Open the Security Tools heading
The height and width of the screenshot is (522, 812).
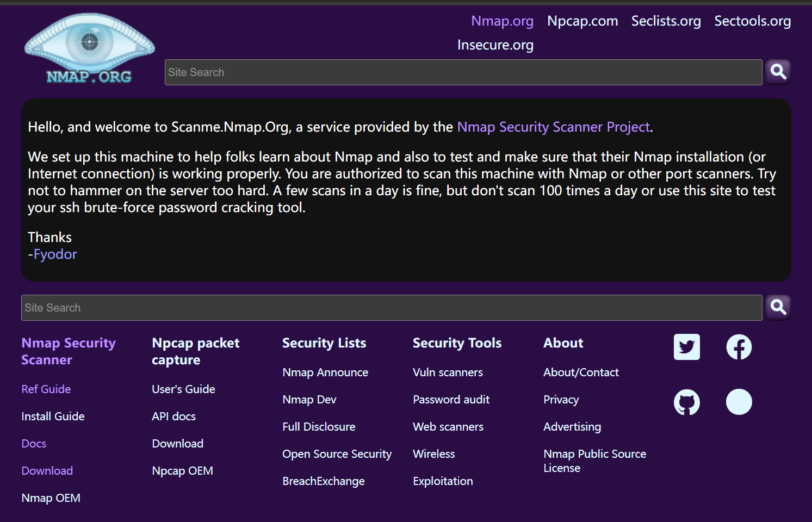coord(457,343)
